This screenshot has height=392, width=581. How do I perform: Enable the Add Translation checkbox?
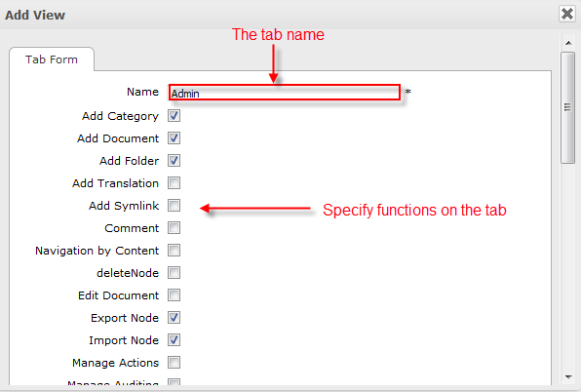(x=174, y=183)
